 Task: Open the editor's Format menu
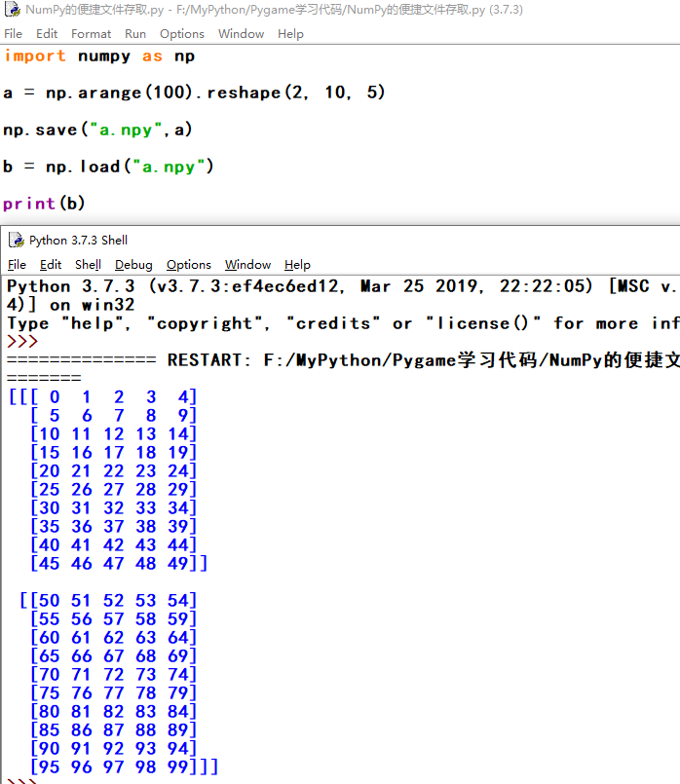pos(91,33)
